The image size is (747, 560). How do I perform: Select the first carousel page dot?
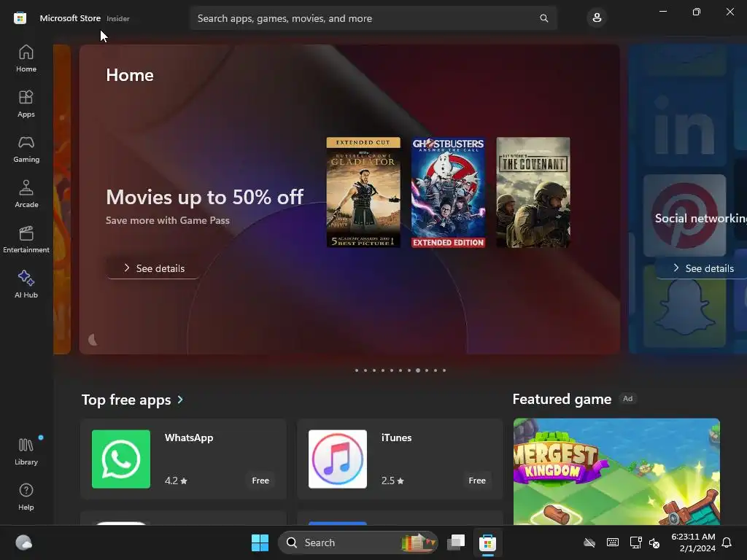tap(356, 370)
